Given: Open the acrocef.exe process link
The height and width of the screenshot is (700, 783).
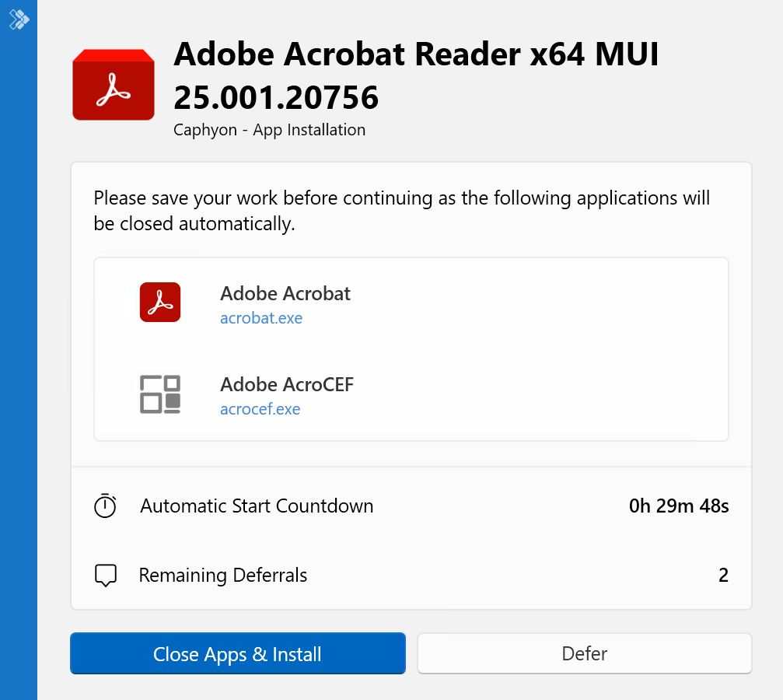Looking at the screenshot, I should [260, 408].
